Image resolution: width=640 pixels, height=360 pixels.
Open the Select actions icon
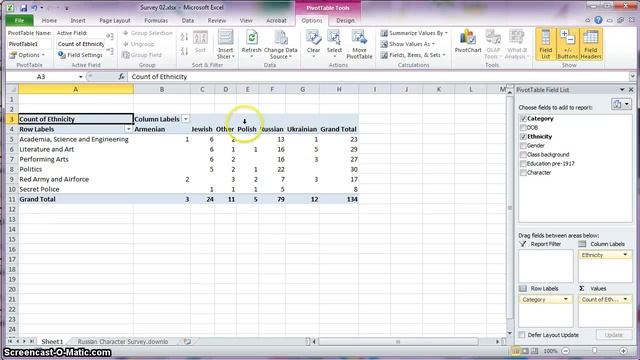[x=334, y=38]
